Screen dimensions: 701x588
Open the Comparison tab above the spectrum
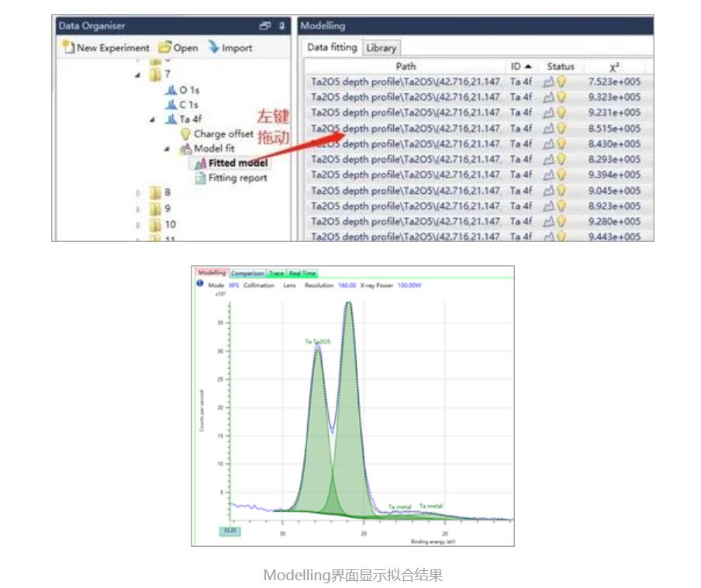(x=247, y=273)
